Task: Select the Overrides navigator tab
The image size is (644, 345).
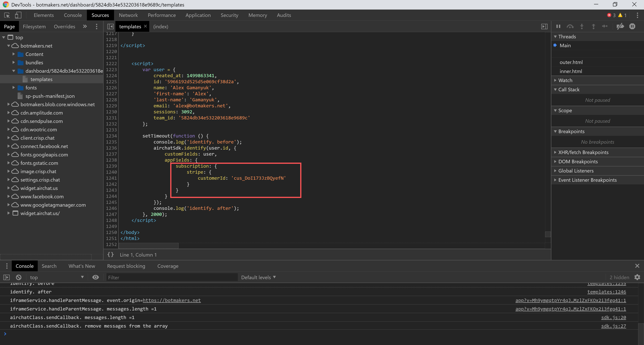Action: [x=65, y=26]
